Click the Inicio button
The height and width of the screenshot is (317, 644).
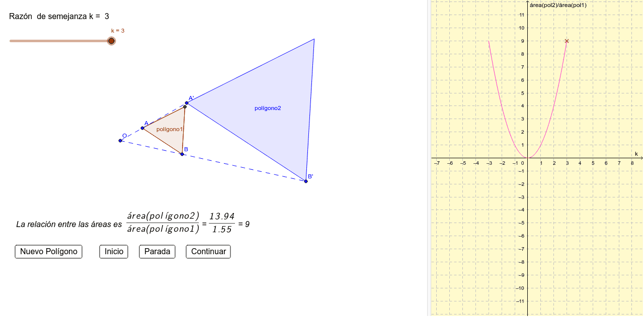click(114, 252)
